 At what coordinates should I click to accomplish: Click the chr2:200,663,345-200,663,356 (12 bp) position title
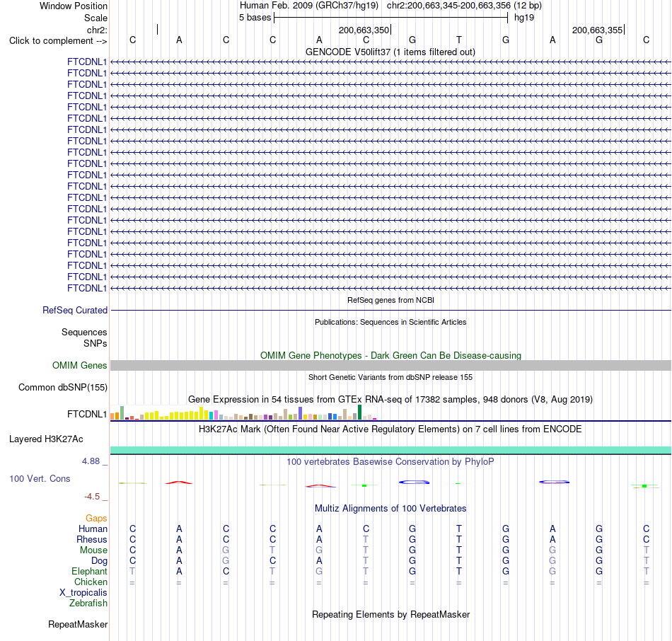464,6
